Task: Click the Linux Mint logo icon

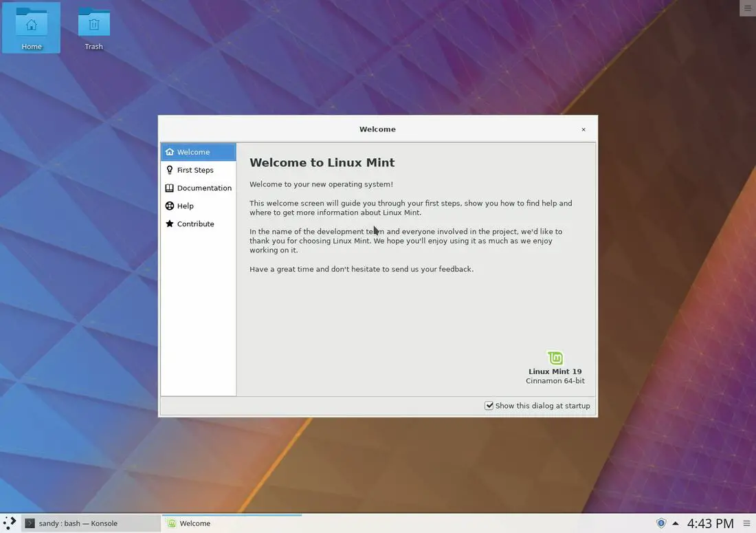Action: click(555, 358)
